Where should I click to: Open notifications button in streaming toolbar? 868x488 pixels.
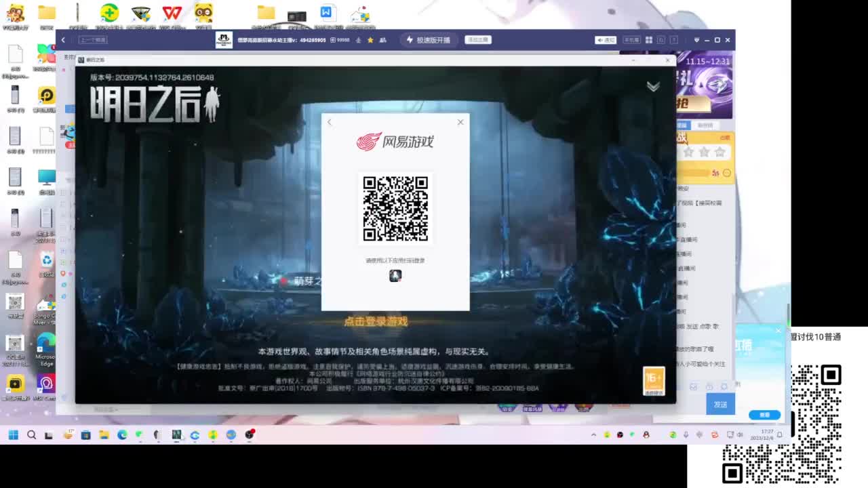(x=606, y=40)
